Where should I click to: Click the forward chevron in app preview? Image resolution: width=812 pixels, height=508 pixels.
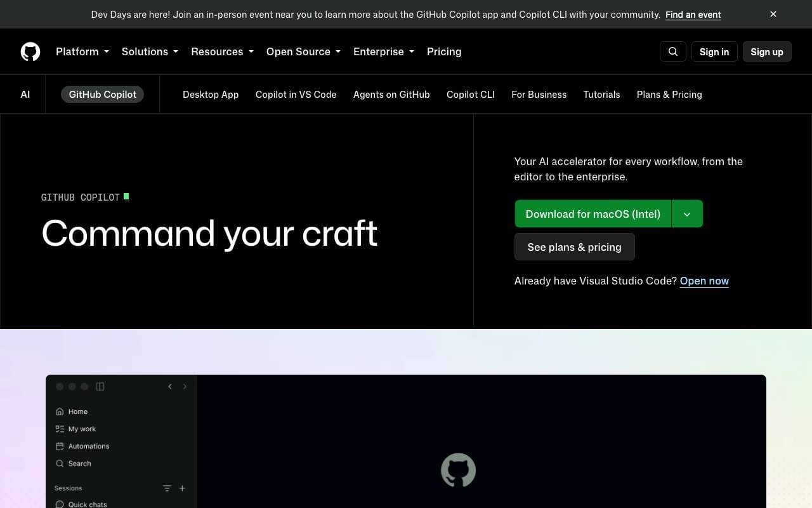click(185, 386)
